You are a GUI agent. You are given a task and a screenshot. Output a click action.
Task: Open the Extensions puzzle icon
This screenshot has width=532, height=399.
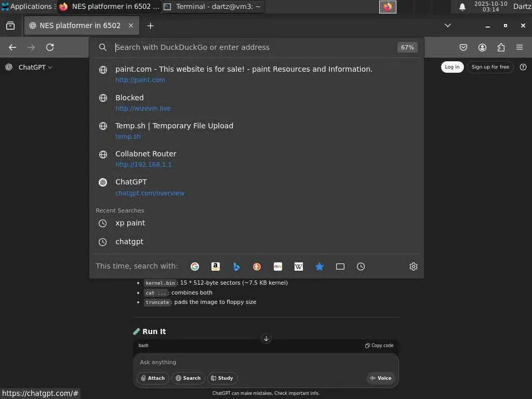(501, 47)
